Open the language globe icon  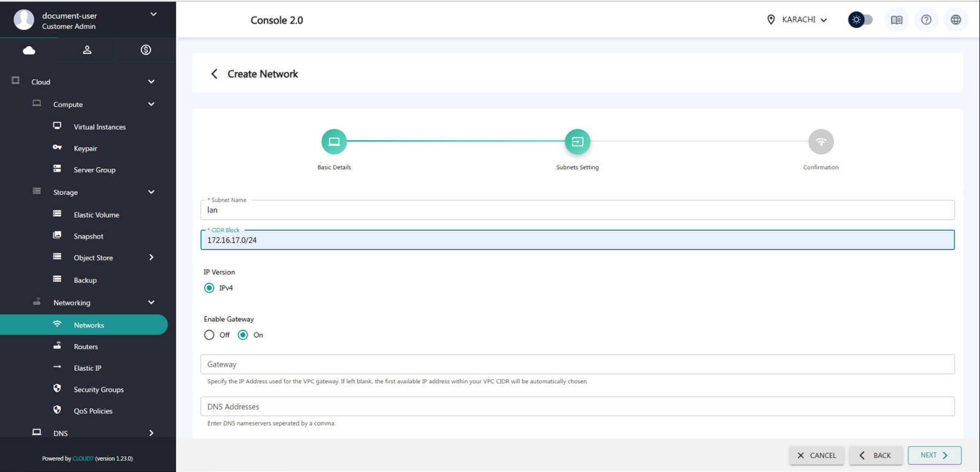coord(956,20)
